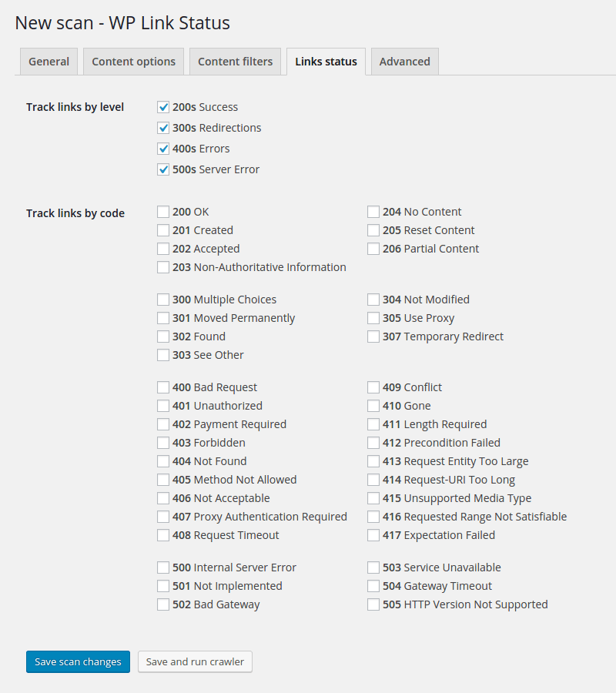This screenshot has width=616, height=693.
Task: Enable the 410 Gone option
Action: (373, 406)
